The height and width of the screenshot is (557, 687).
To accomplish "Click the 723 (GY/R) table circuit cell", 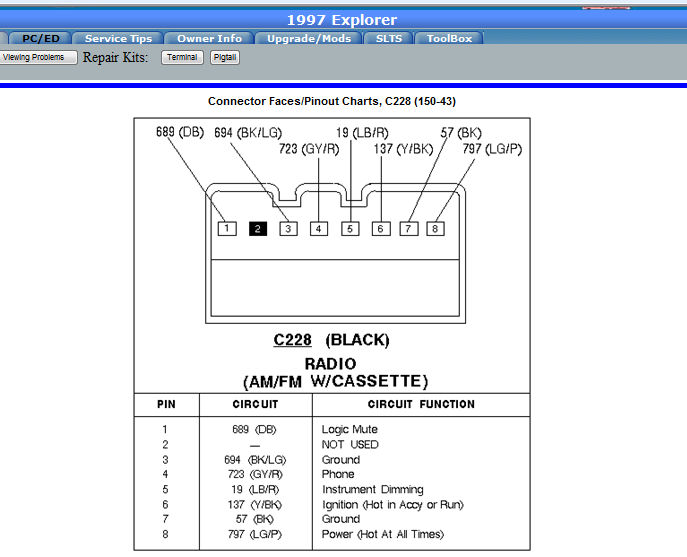I will (x=255, y=474).
